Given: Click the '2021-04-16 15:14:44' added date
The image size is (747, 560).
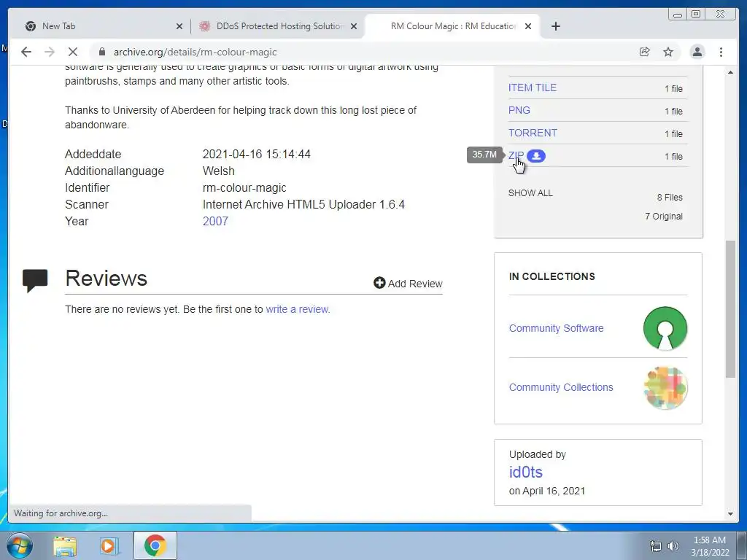Looking at the screenshot, I should (x=256, y=155).
